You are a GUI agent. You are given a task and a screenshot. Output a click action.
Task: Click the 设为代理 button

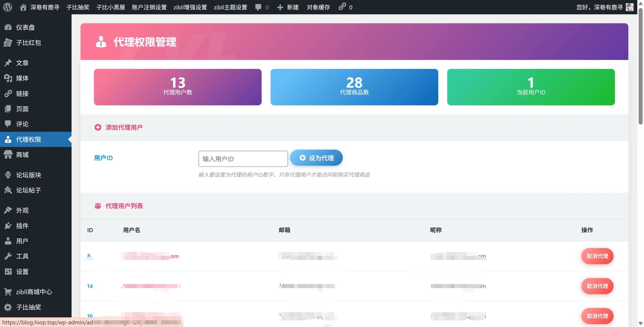point(316,158)
